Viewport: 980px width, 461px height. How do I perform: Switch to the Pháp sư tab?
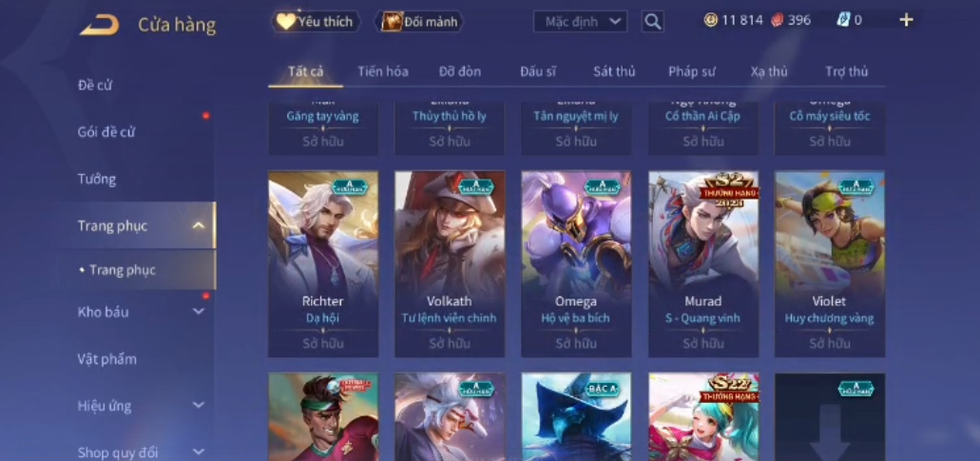pyautogui.click(x=692, y=71)
